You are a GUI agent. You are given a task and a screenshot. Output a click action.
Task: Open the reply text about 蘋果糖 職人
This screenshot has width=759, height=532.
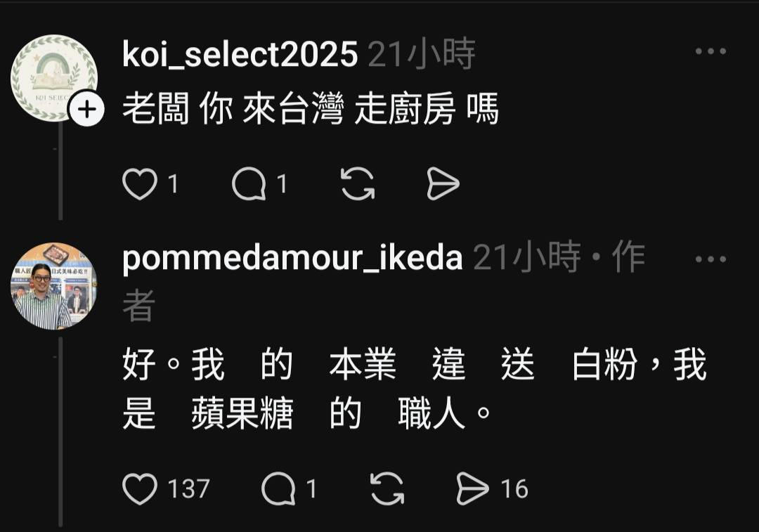pyautogui.click(x=415, y=388)
